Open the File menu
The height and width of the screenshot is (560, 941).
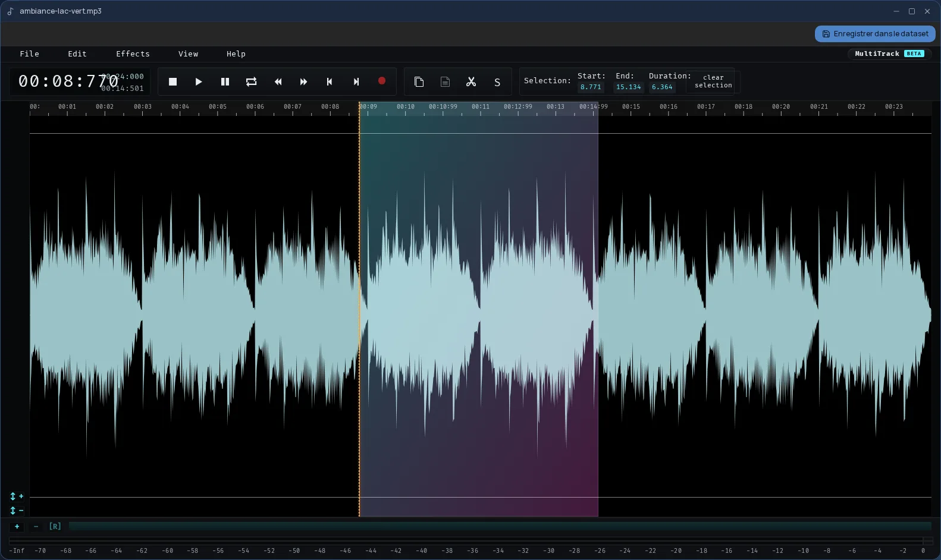30,54
